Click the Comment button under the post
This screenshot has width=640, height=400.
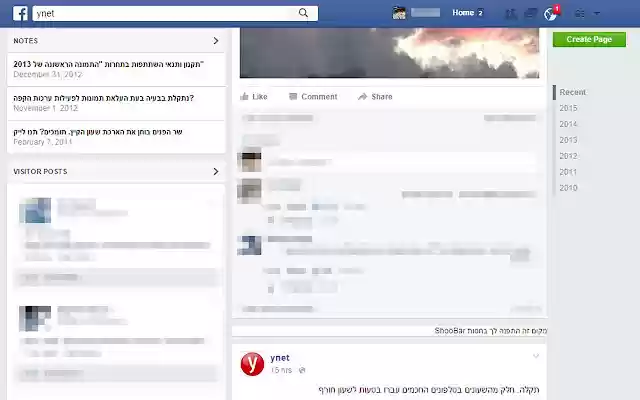pyautogui.click(x=313, y=97)
